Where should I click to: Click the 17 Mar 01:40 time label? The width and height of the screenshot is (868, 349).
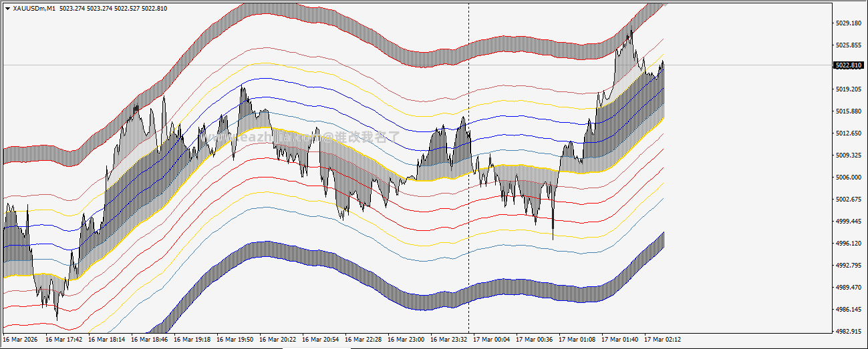click(620, 340)
